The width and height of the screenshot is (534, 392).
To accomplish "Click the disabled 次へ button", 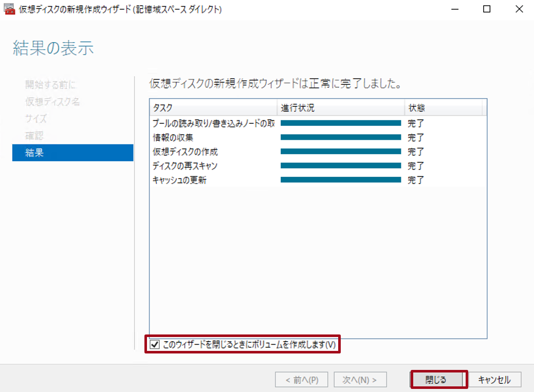I will click(x=360, y=379).
